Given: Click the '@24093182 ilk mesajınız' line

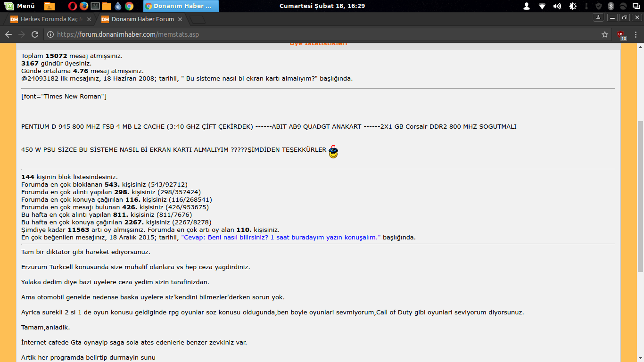Looking at the screenshot, I should (187, 78).
